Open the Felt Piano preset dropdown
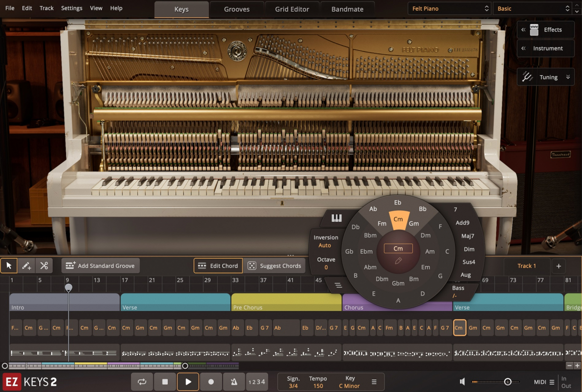This screenshot has height=392, width=582. tap(450, 9)
